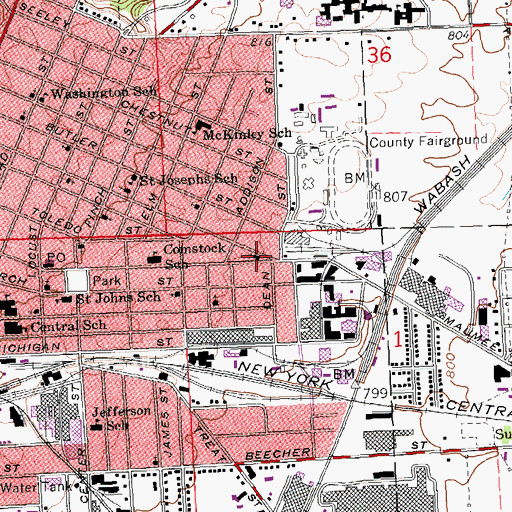Click the 'Water Tank' label

[x=36, y=487]
